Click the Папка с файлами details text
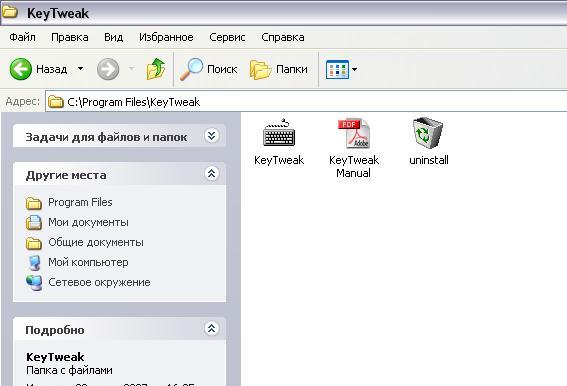The width and height of the screenshot is (567, 386). [x=69, y=370]
